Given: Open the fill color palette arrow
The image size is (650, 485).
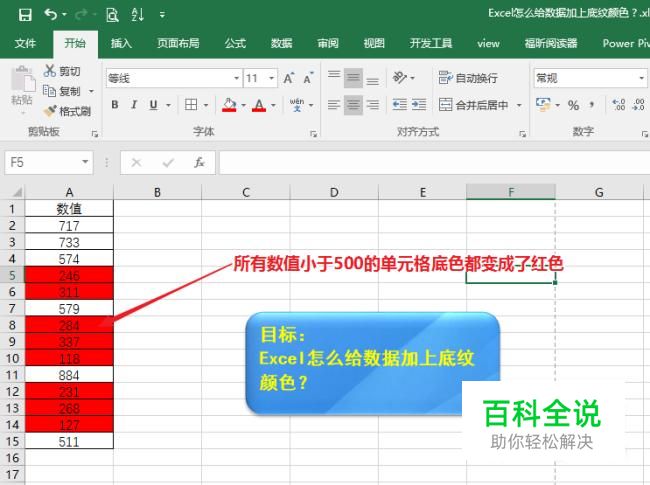Looking at the screenshot, I should pyautogui.click(x=244, y=105).
